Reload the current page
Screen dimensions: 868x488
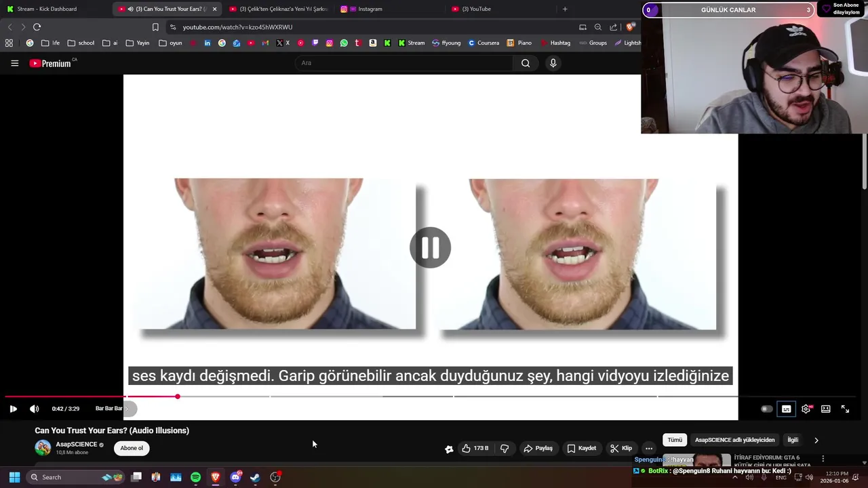pyautogui.click(x=37, y=27)
